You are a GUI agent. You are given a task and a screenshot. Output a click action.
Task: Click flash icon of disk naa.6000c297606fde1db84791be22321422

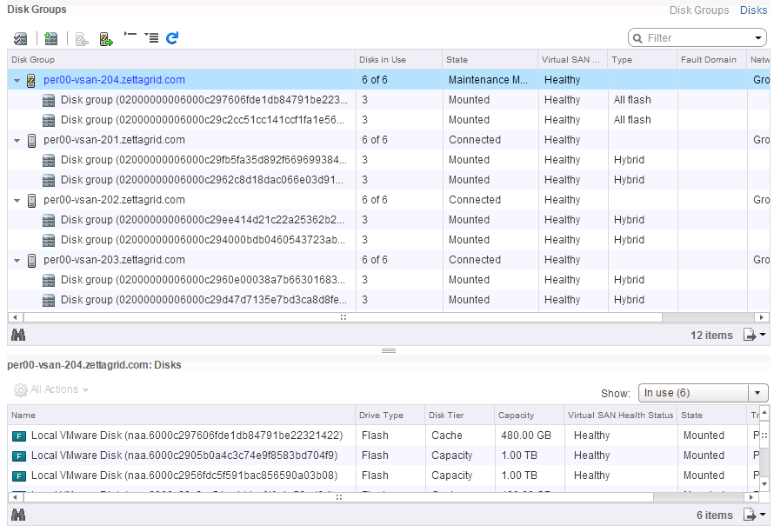pos(19,436)
